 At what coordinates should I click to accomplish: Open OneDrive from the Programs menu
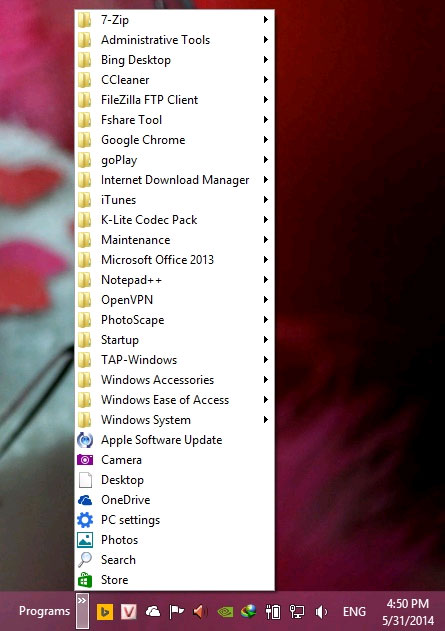coord(175,500)
